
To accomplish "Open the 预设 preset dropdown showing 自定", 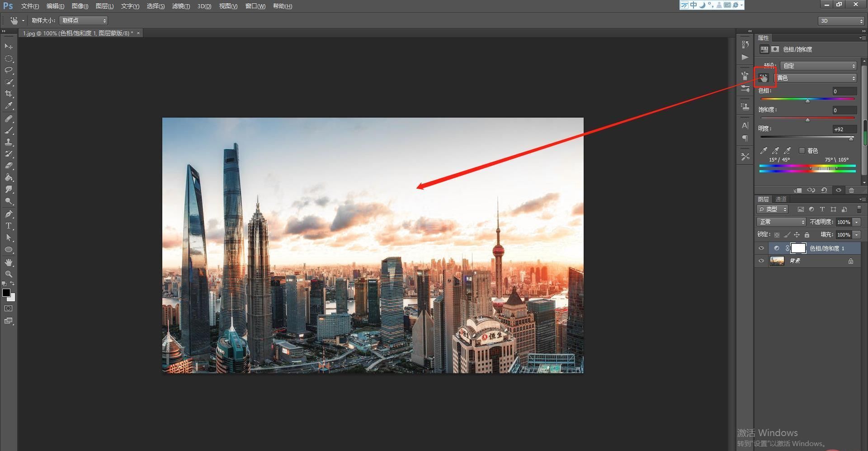I will point(818,66).
